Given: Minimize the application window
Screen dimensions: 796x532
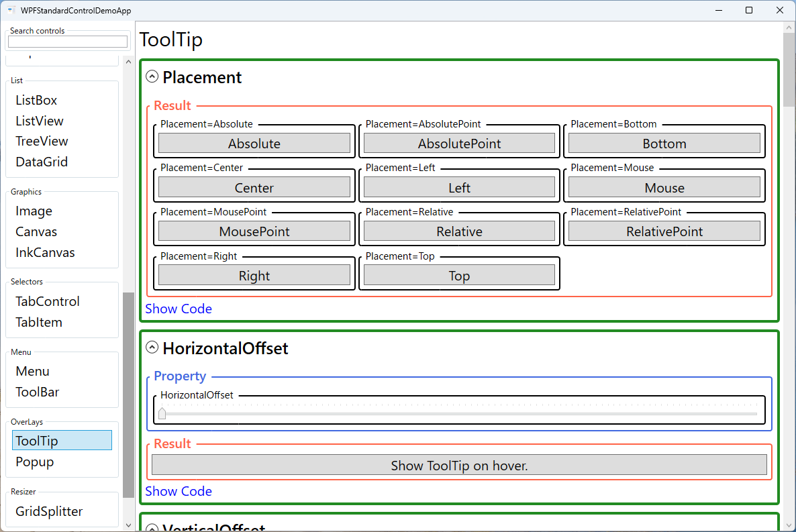Looking at the screenshot, I should (719, 10).
